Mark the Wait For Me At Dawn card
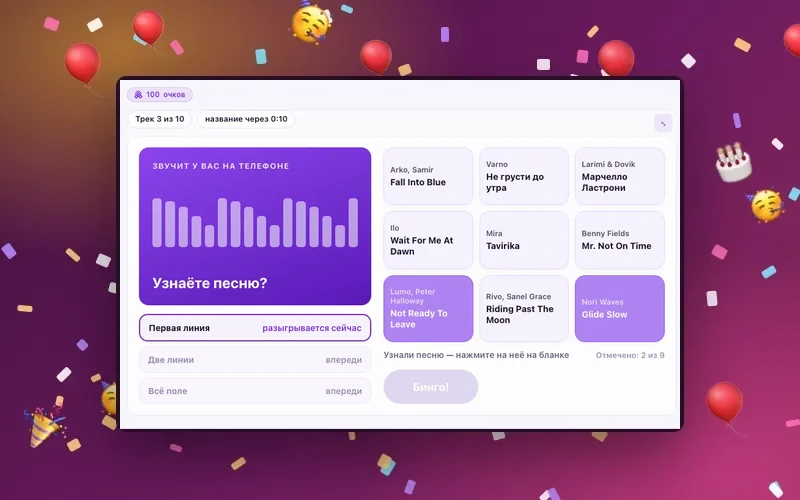 pyautogui.click(x=428, y=240)
